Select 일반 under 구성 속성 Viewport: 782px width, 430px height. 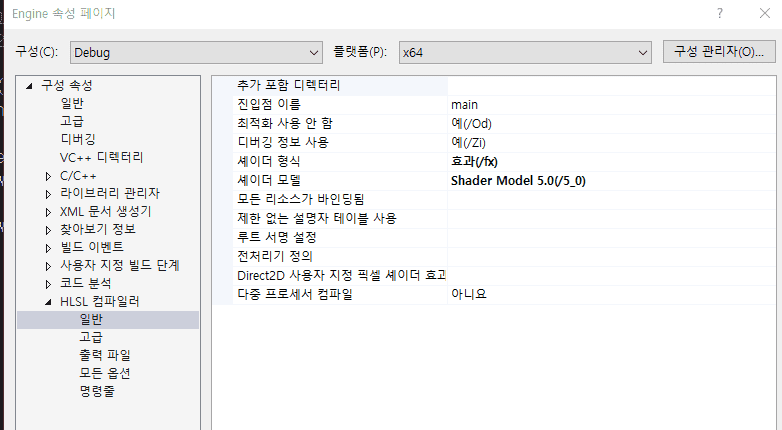pos(72,103)
